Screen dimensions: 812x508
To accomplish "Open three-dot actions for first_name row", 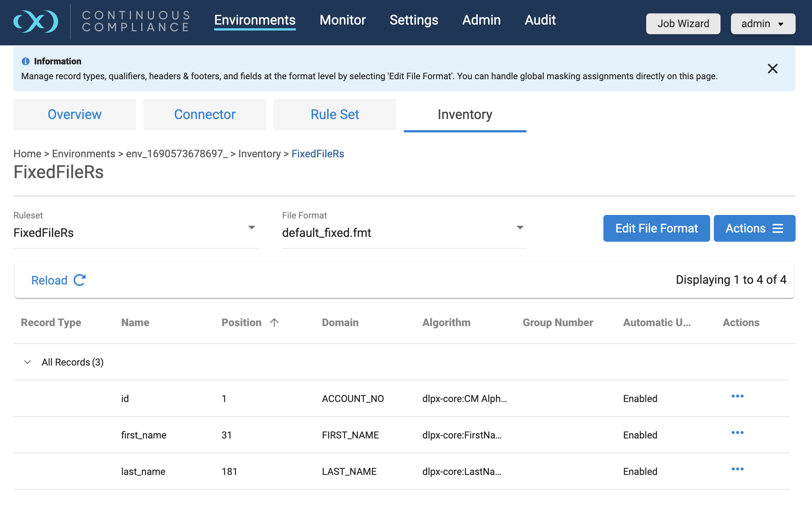I will (x=737, y=433).
